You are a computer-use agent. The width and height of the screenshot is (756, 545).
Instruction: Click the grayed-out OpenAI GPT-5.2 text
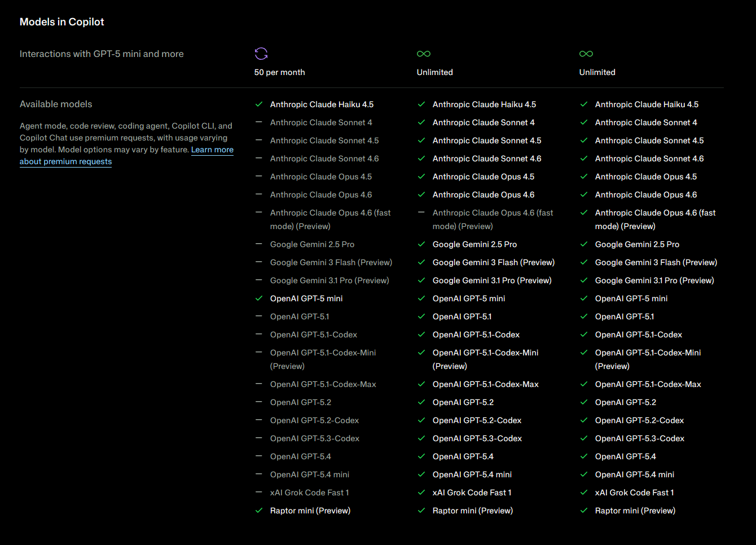pyautogui.click(x=301, y=402)
